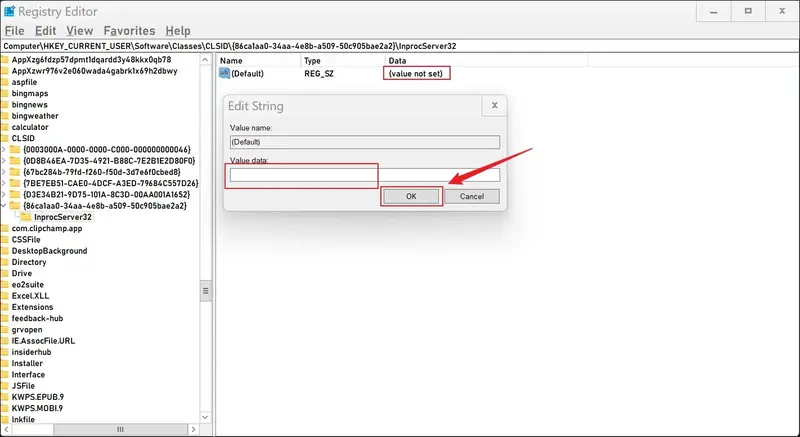
Task: Click OK in Edit String dialog
Action: tap(411, 196)
